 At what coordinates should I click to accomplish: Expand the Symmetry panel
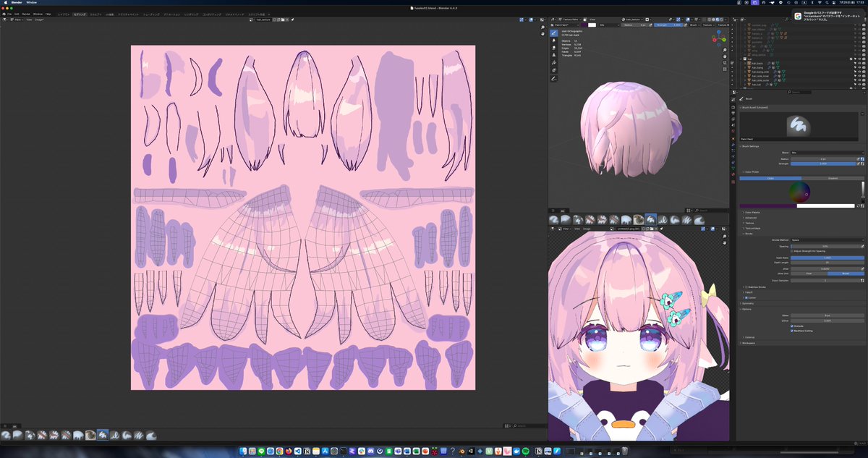click(x=748, y=304)
